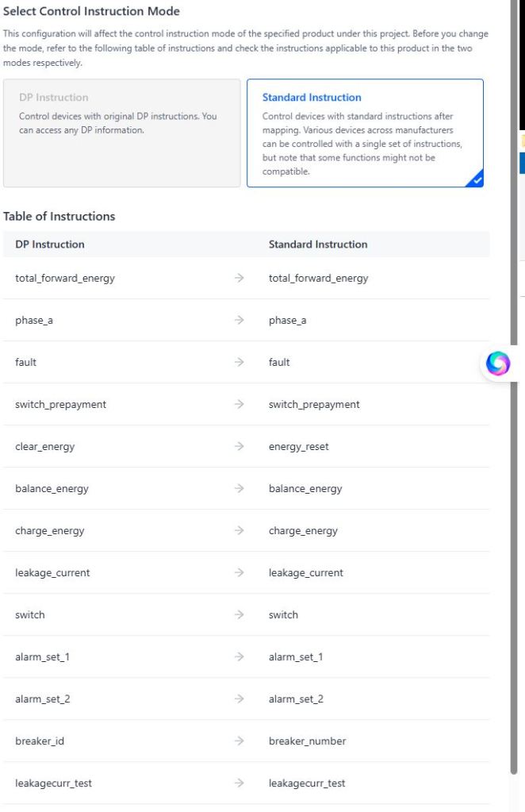Click the arrow icon beside leakage_current
The image size is (525, 812).
click(240, 573)
